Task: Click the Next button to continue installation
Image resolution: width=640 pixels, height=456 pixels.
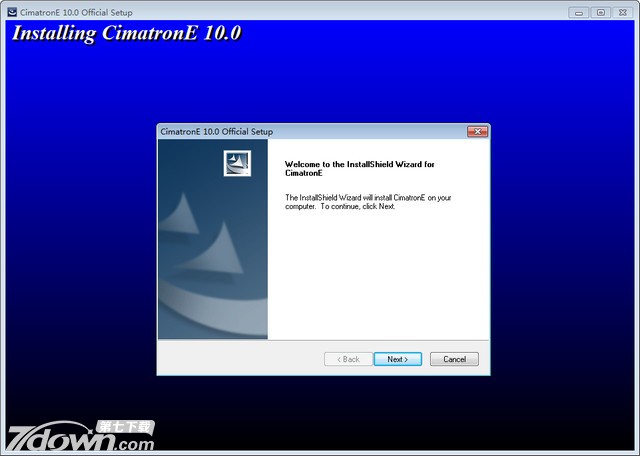Action: (x=398, y=359)
